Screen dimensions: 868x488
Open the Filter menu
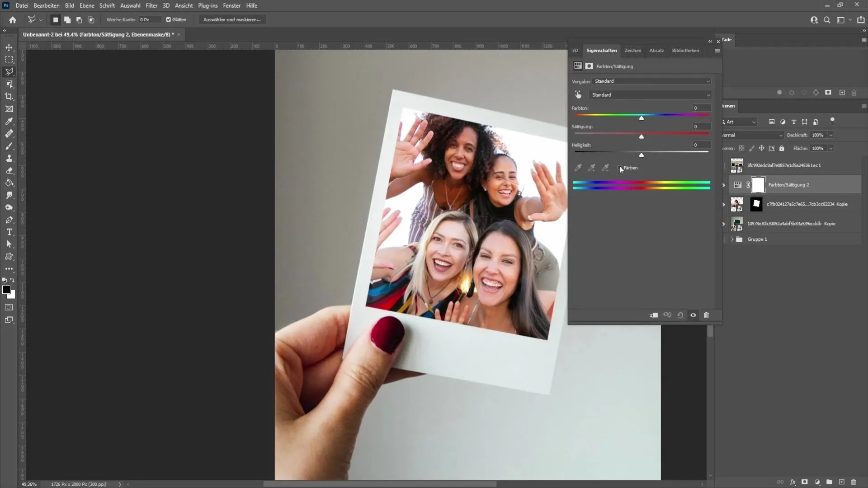coord(151,5)
